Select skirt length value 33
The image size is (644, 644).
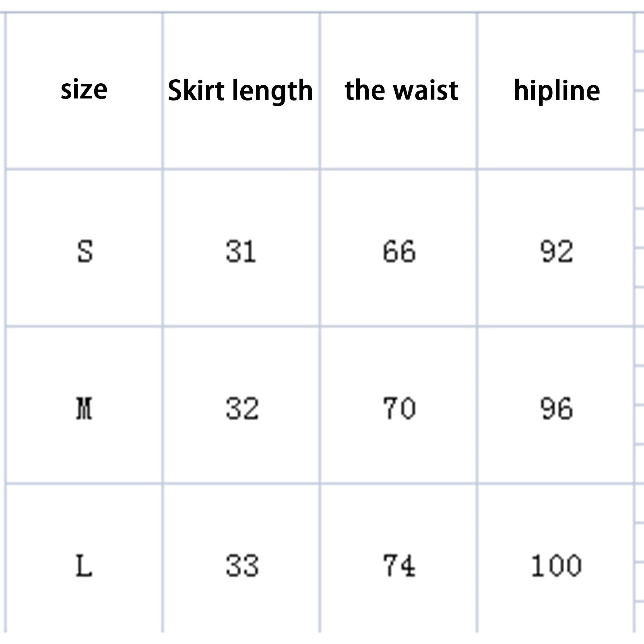point(242,566)
